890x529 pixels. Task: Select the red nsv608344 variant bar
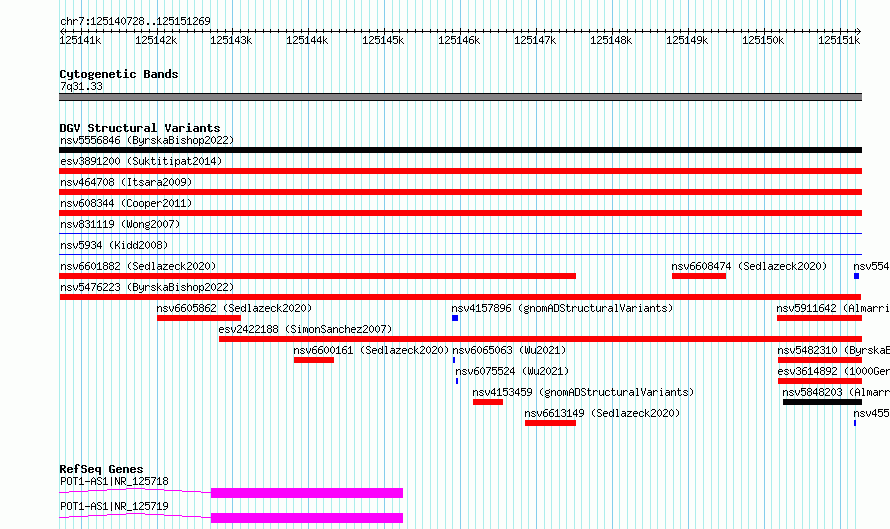[460, 213]
